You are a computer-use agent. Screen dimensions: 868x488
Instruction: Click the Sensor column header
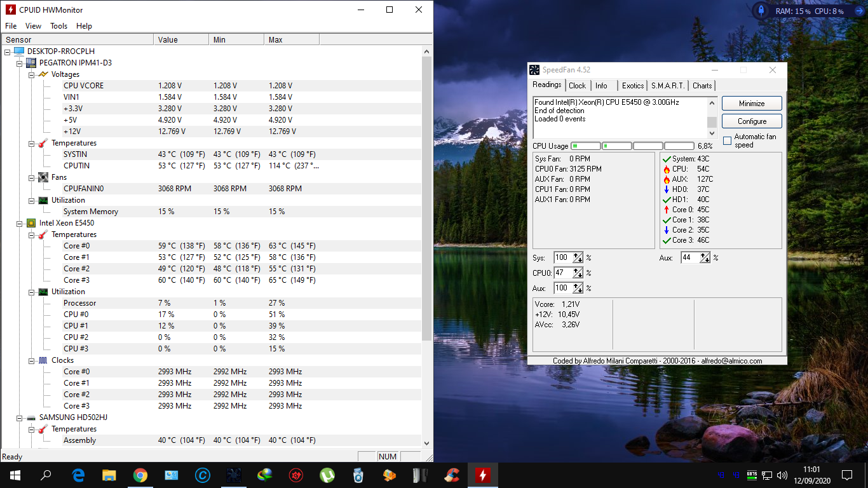(x=77, y=39)
